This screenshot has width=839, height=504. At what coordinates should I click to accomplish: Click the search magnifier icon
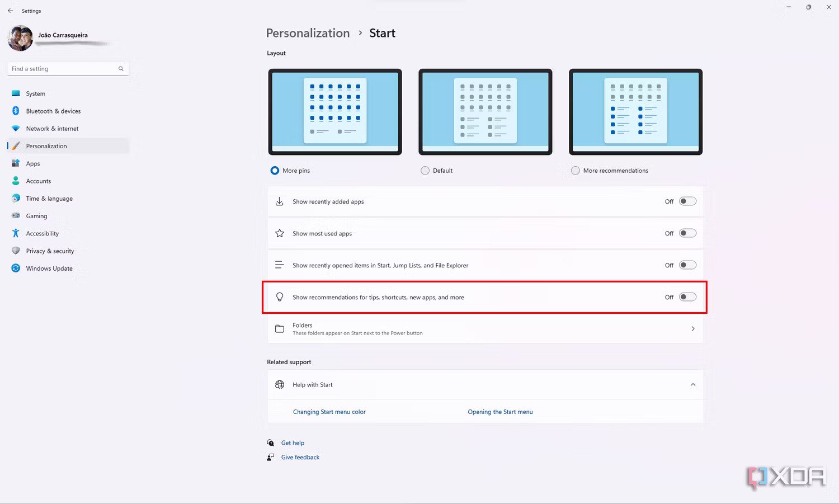121,69
